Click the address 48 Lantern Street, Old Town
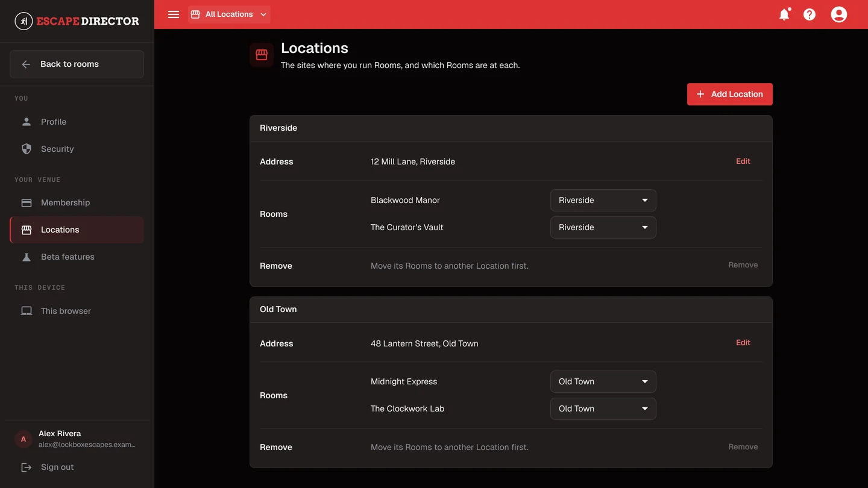Image resolution: width=868 pixels, height=488 pixels. click(x=424, y=343)
